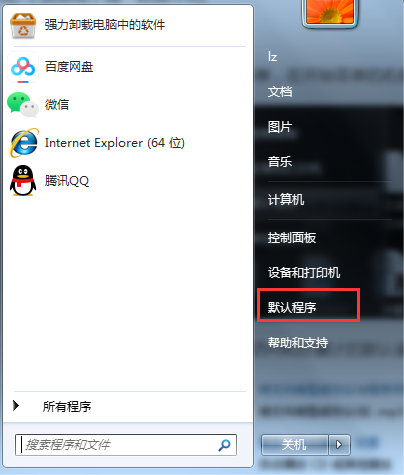
Task: Focus the 搜索程序和文件 search box
Action: 126,445
